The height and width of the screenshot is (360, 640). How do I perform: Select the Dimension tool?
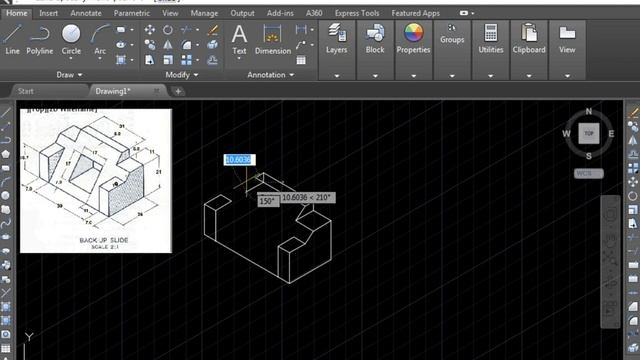pos(273,40)
